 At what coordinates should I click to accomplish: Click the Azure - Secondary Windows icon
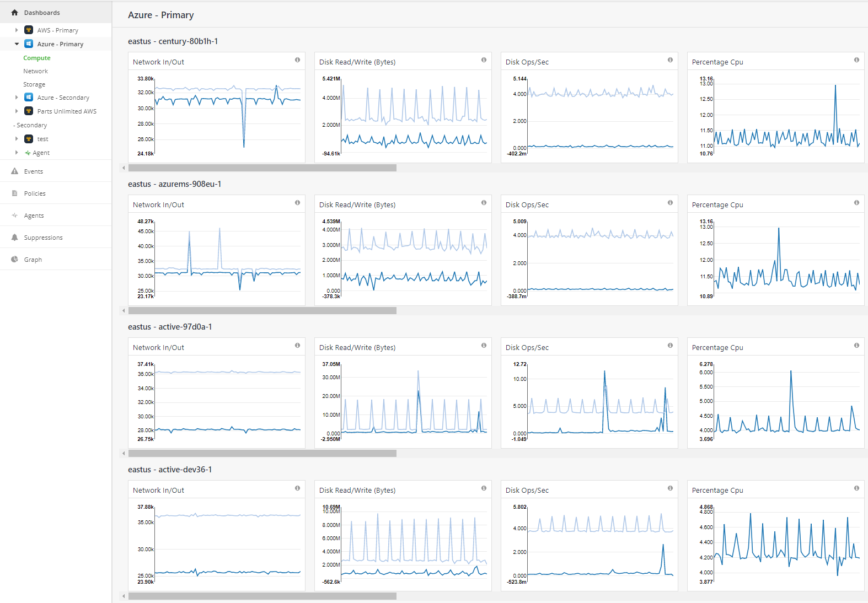pos(29,98)
